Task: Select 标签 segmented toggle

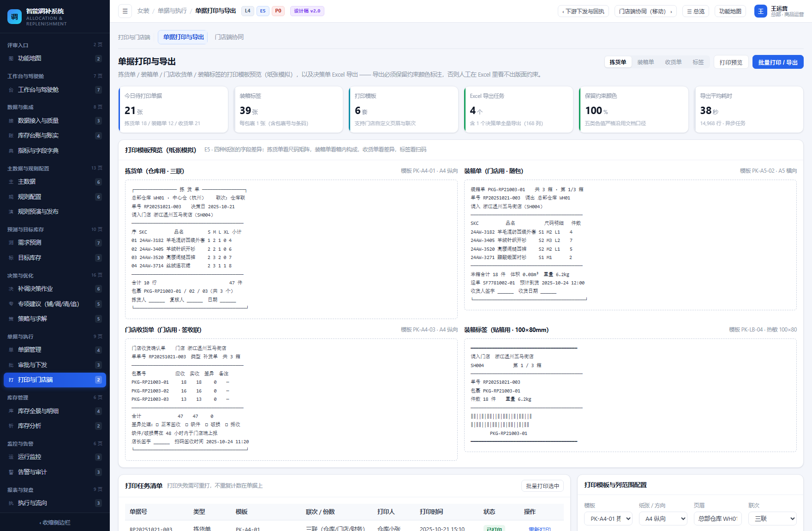Action: tap(698, 62)
